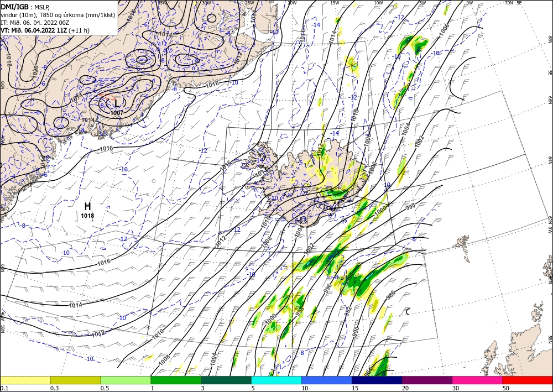553x392 pixels.
Task: Click the "vindur (10m), T850 og úrkoma" line
Action: pyautogui.click(x=58, y=14)
